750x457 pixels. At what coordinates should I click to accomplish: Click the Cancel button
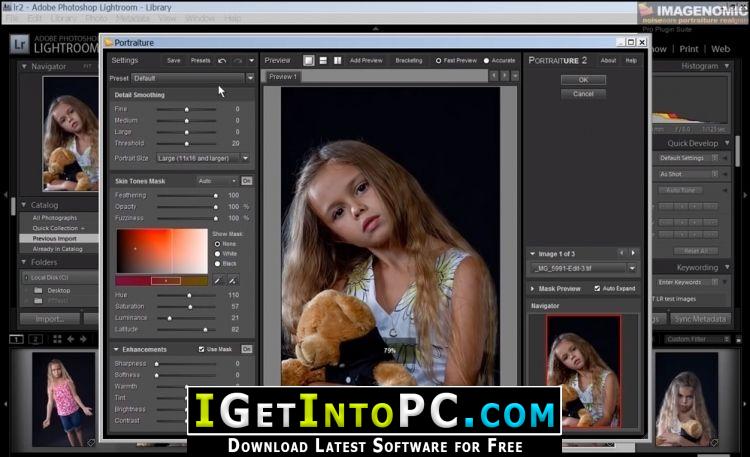click(583, 94)
